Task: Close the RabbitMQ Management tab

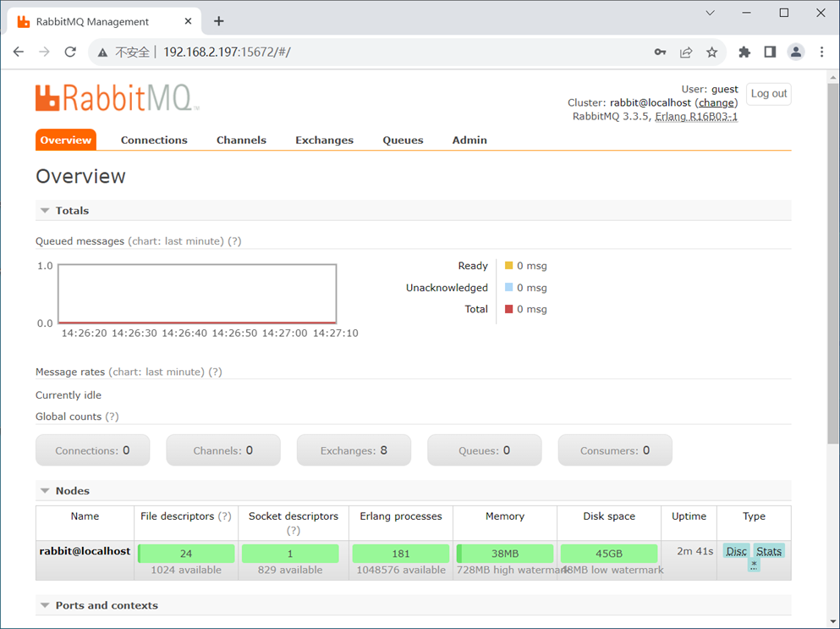Action: pos(188,21)
